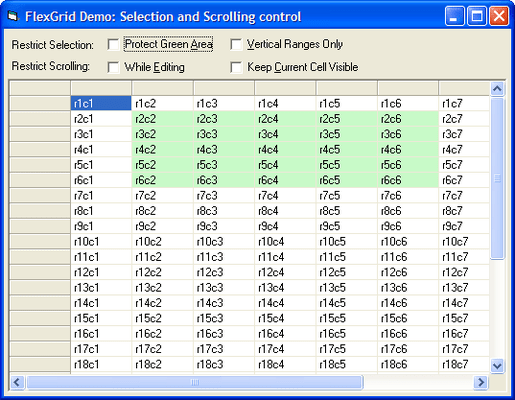Screen dimensions: 515x400
Task: Click the vertical scrollbar track below thumb
Action: coord(497,309)
